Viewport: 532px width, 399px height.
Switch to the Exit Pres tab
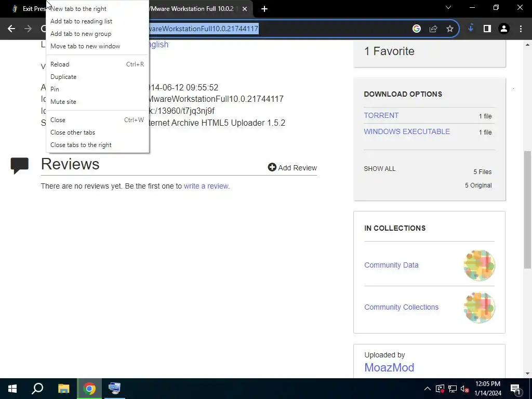(29, 9)
